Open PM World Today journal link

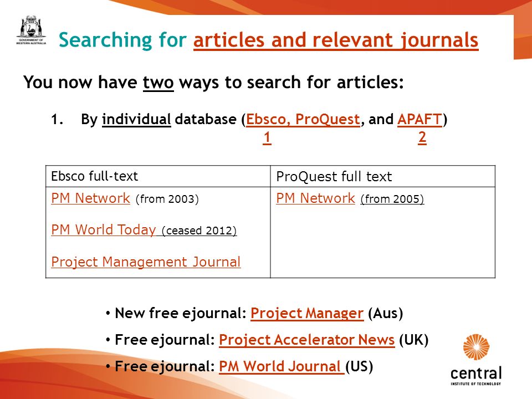[x=104, y=229]
